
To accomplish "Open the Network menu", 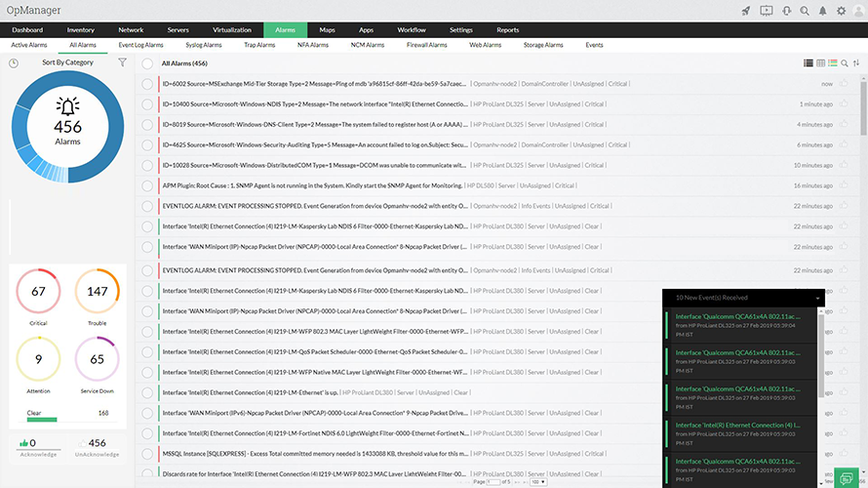I will pos(131,30).
